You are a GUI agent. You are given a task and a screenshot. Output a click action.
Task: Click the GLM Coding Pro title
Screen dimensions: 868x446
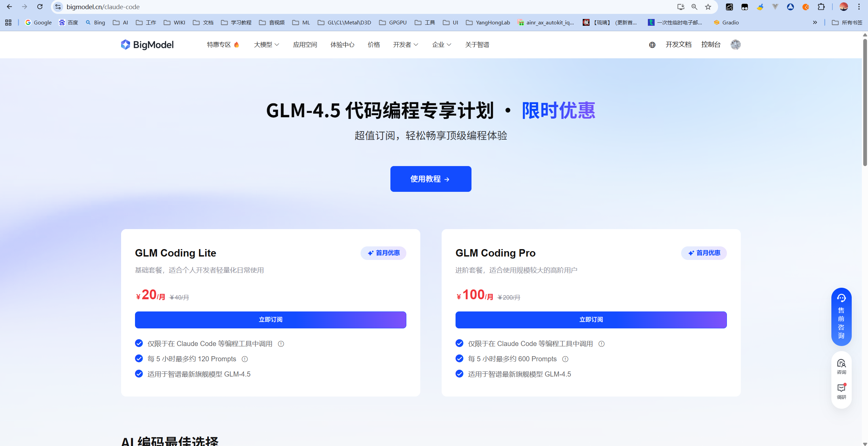coord(495,253)
